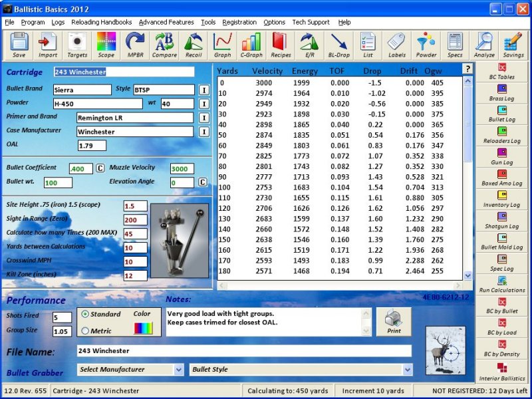Viewport: 532px width, 399px height.
Task: Open the E/R tool
Action: click(310, 45)
